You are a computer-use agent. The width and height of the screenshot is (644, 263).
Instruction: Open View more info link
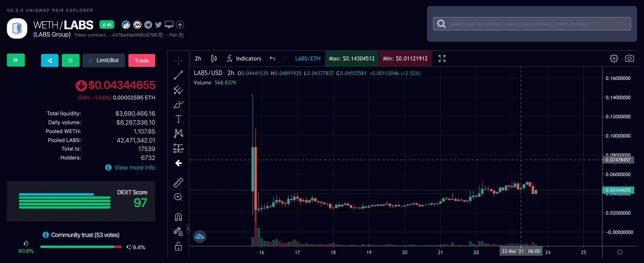(x=130, y=167)
